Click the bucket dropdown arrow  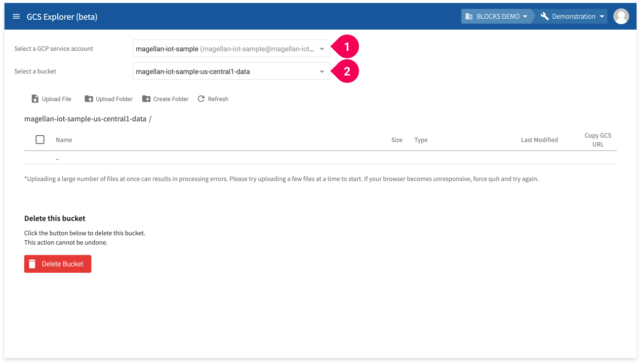tap(322, 72)
